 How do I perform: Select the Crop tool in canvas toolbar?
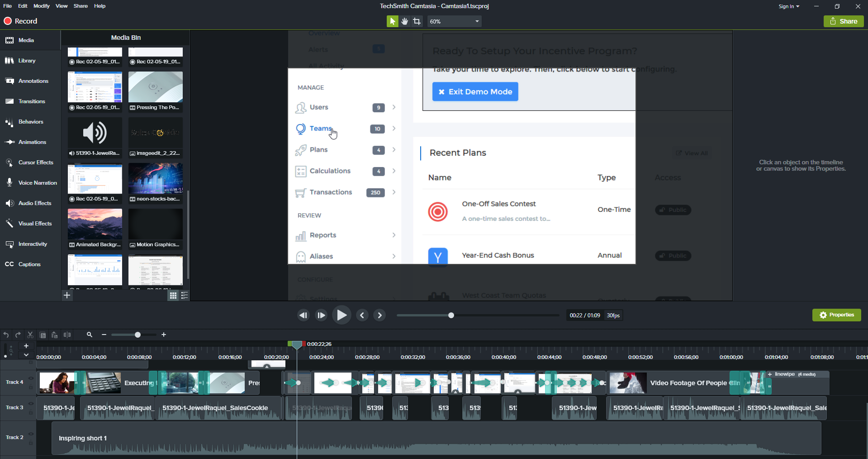click(x=417, y=21)
